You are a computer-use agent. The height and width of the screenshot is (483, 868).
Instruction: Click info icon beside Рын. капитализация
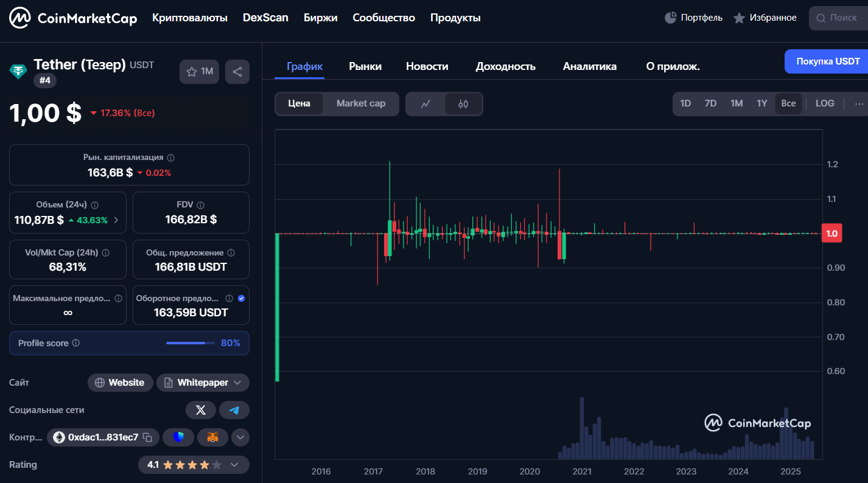click(170, 158)
